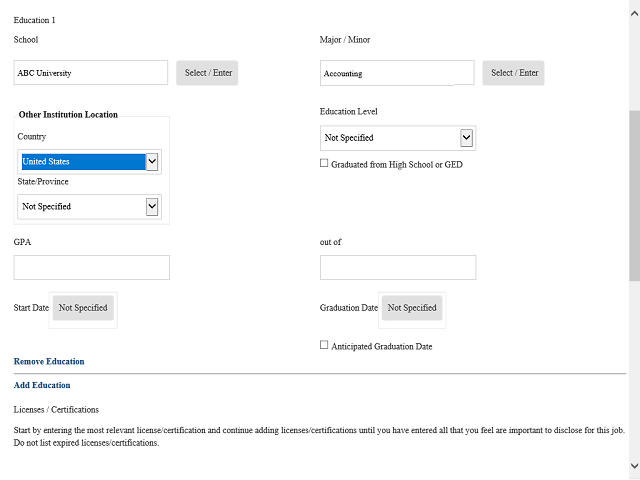This screenshot has height=480, width=640.
Task: Click the vertical scrollbar thumb
Action: 634,196
